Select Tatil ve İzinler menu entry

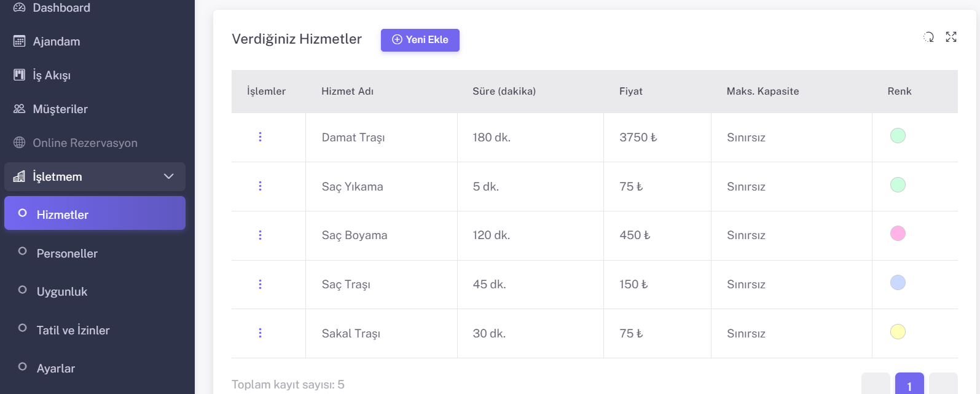coord(73,330)
